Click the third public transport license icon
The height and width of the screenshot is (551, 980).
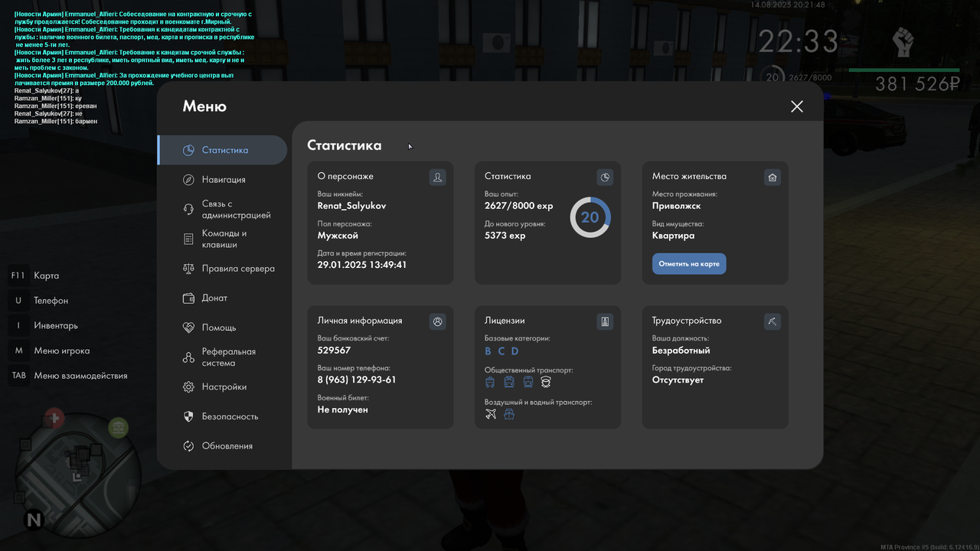coord(528,382)
